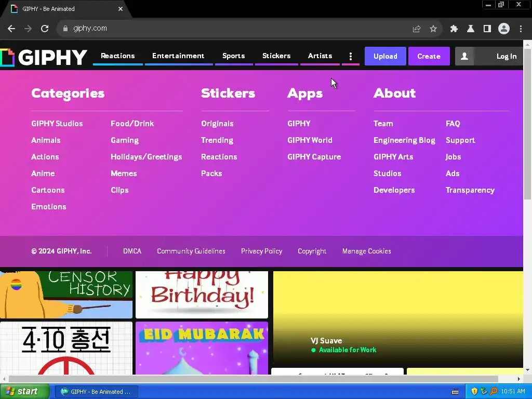Open the Stickers nav tab
Image resolution: width=532 pixels, height=399 pixels.
point(276,56)
